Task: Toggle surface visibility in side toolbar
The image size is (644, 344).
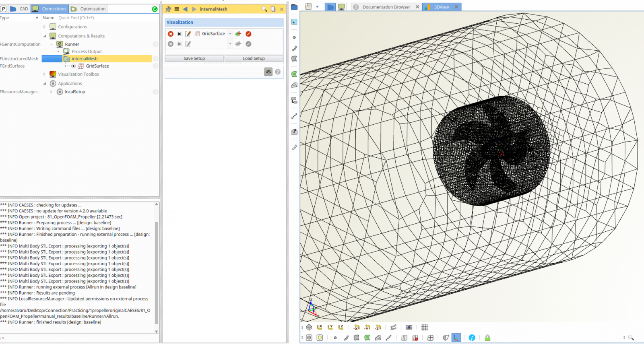Action: (x=294, y=59)
